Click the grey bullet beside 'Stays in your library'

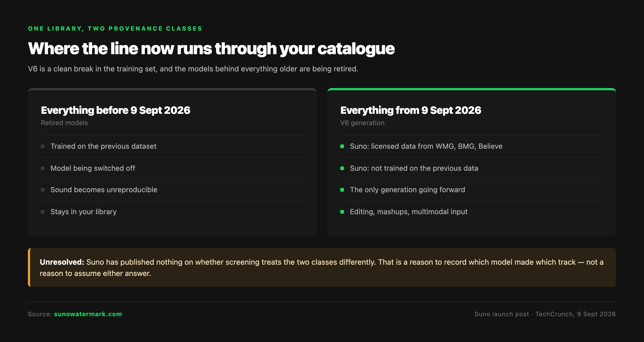tap(43, 212)
